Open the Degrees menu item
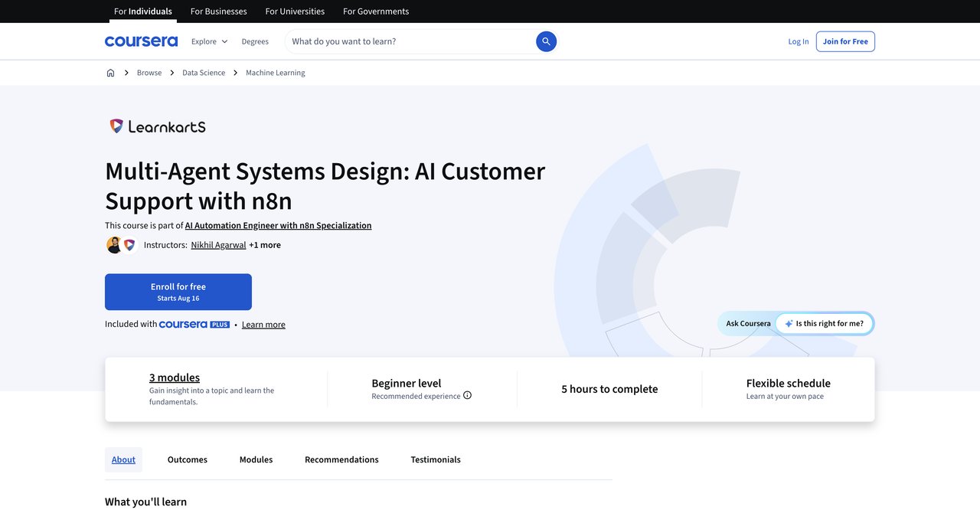The height and width of the screenshot is (513, 980). click(255, 41)
